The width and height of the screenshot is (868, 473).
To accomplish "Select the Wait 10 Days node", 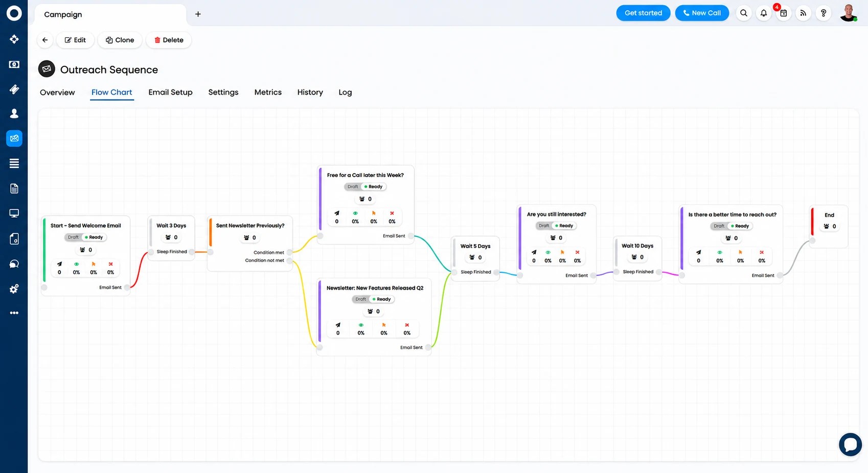I will click(x=637, y=258).
